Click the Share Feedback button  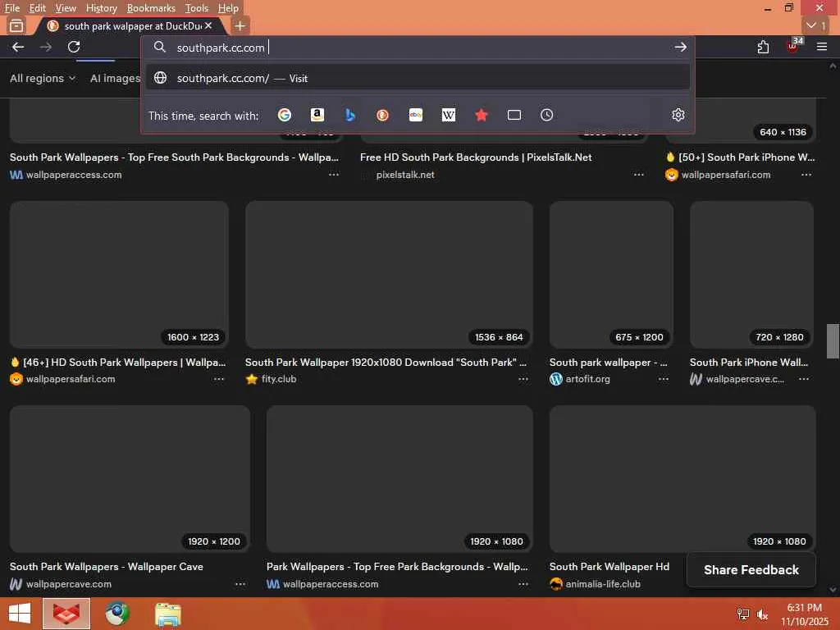(x=751, y=570)
